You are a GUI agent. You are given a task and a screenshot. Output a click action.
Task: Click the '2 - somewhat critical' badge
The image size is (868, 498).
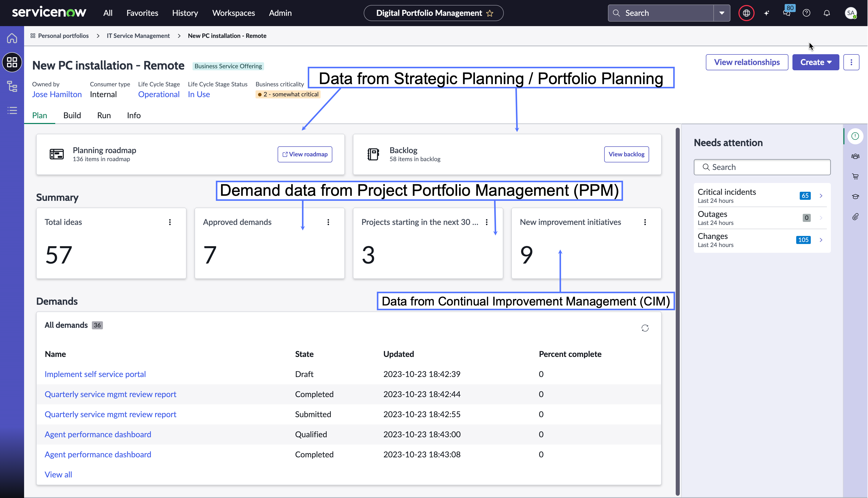click(288, 94)
